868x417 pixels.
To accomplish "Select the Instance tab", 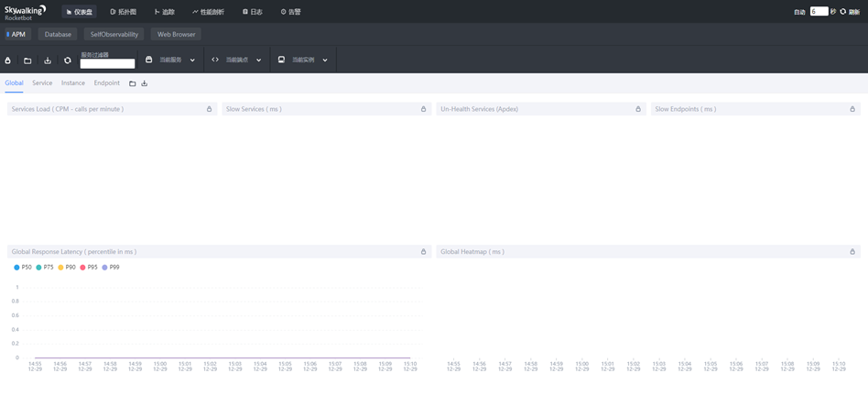I will tap(73, 83).
